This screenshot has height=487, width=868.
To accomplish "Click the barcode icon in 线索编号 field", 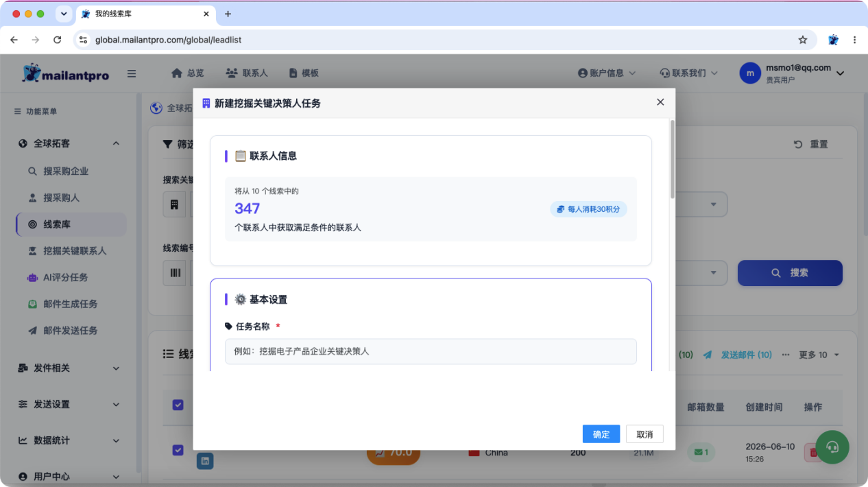I will tap(176, 273).
